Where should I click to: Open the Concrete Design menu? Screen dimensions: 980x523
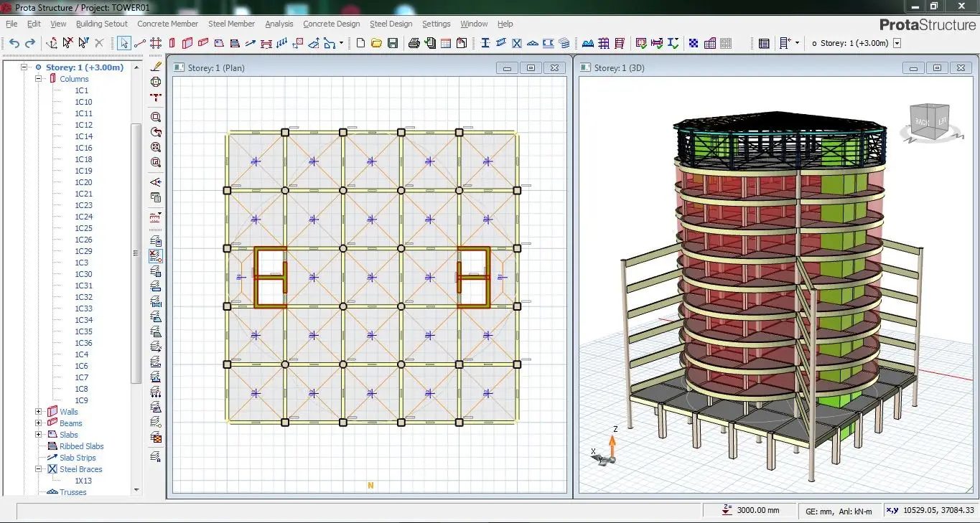coord(331,24)
